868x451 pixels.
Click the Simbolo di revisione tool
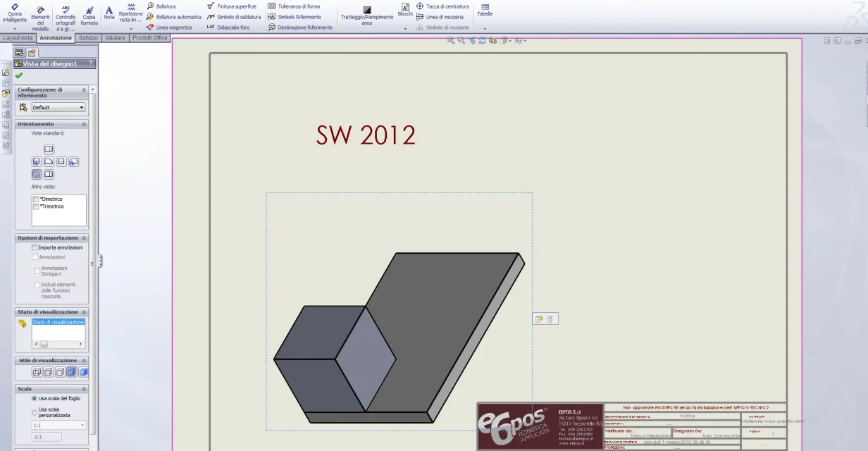point(442,27)
